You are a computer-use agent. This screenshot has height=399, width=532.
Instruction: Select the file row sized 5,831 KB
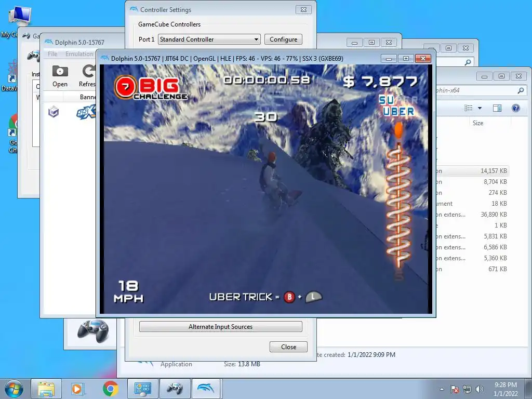[472, 236]
